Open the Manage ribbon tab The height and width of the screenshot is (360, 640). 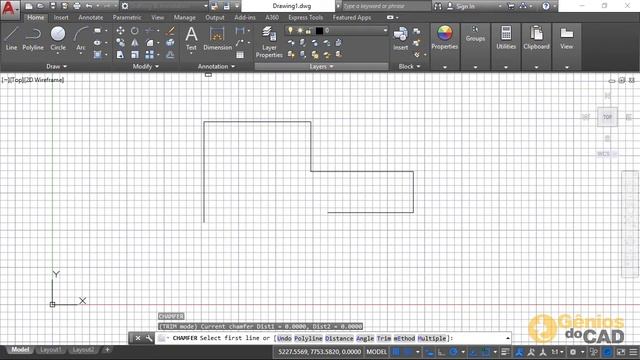click(x=184, y=18)
